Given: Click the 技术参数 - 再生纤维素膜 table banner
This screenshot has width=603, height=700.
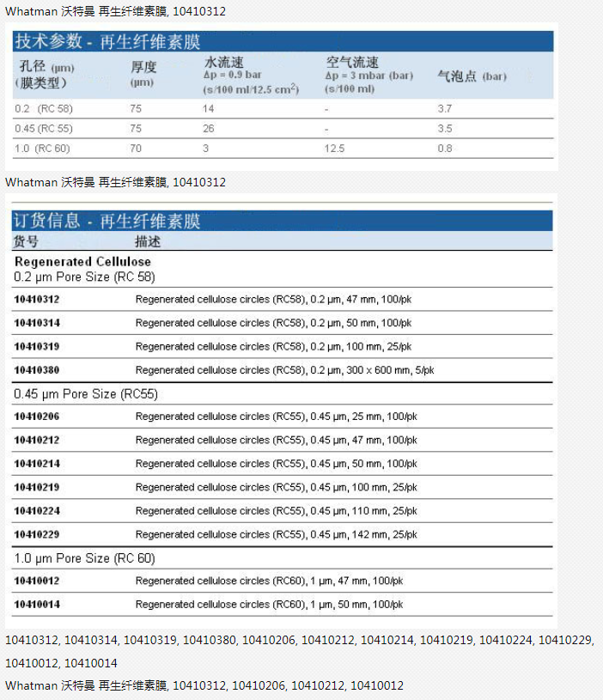Looking at the screenshot, I should point(283,41).
